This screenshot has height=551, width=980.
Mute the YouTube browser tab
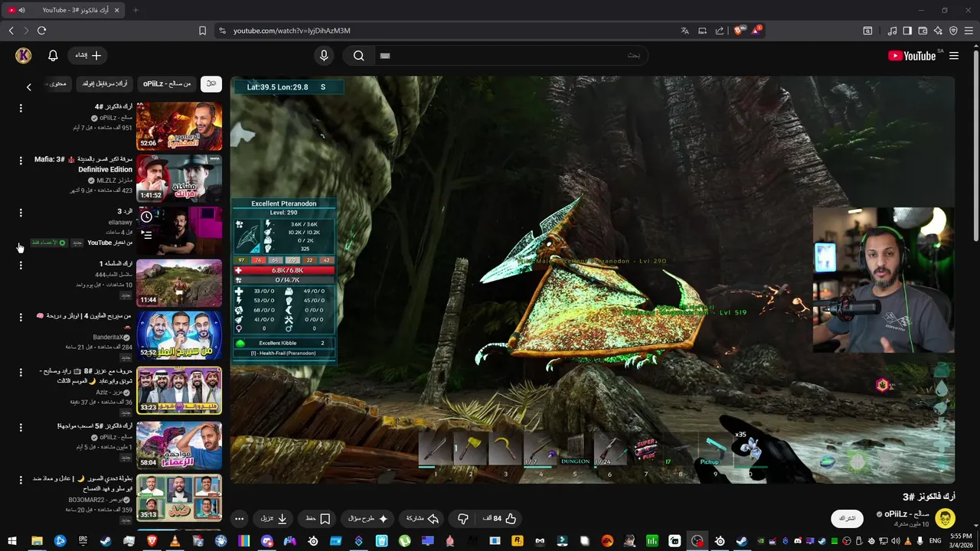[21, 10]
